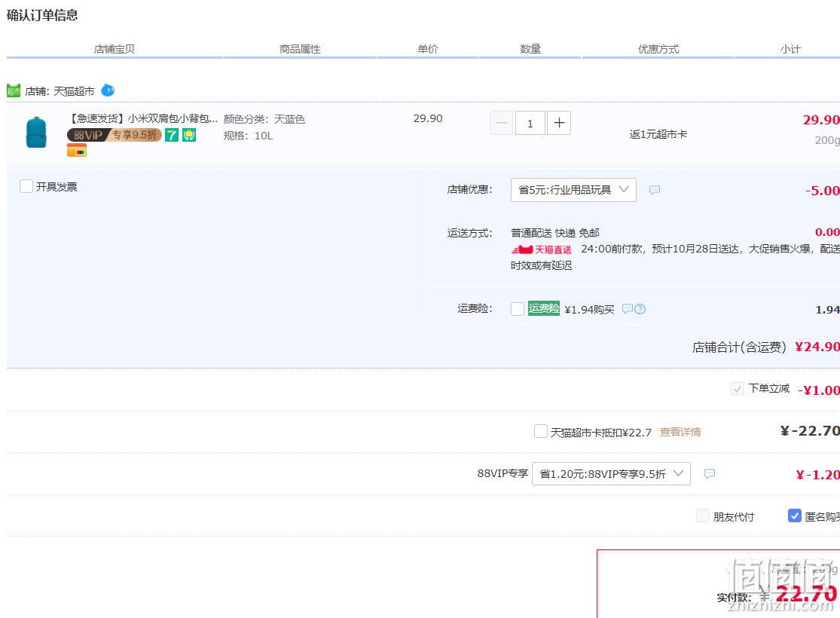840x618 pixels.
Task: Click the ¥1.94购买 insurance text
Action: coord(589,309)
